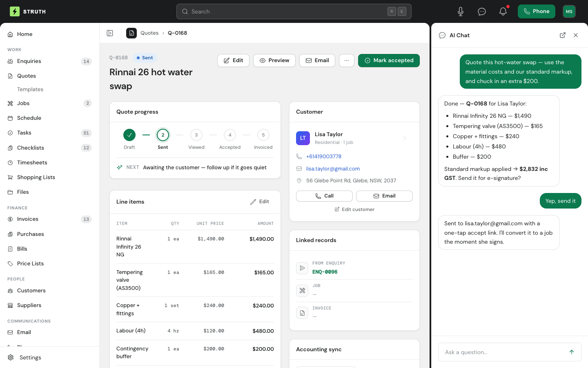Viewport: 588px width, 368px height.
Task: Edit the line items
Action: pyautogui.click(x=260, y=202)
